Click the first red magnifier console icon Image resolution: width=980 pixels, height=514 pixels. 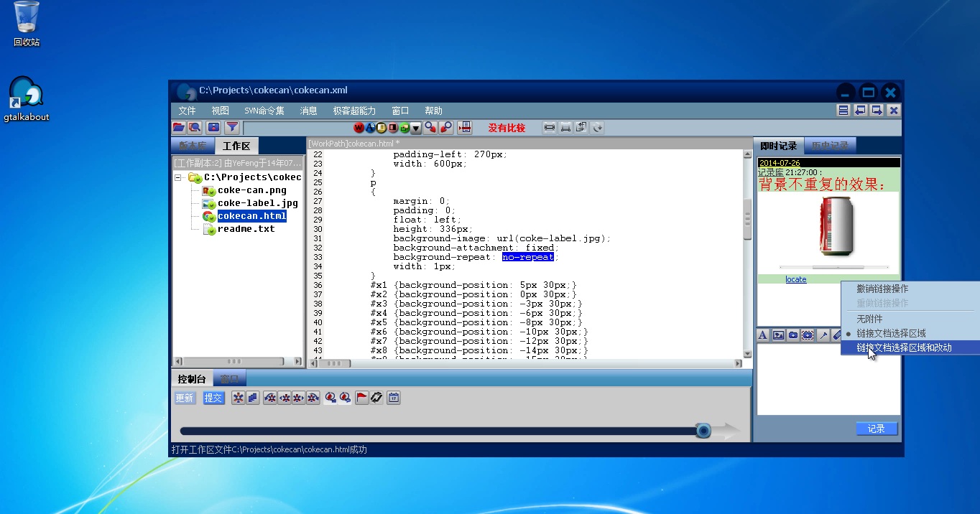(x=330, y=398)
